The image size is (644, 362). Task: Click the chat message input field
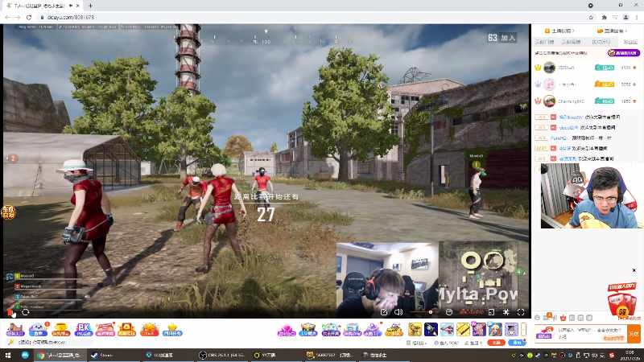[x=592, y=333]
